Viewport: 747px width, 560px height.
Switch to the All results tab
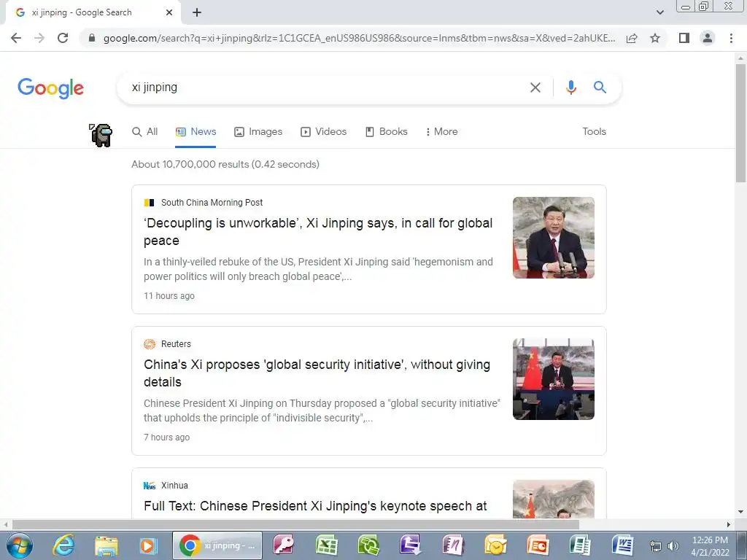pos(145,132)
